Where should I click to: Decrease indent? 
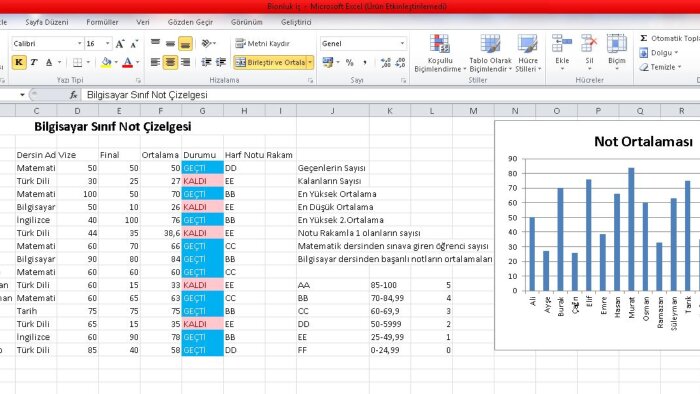[206, 62]
